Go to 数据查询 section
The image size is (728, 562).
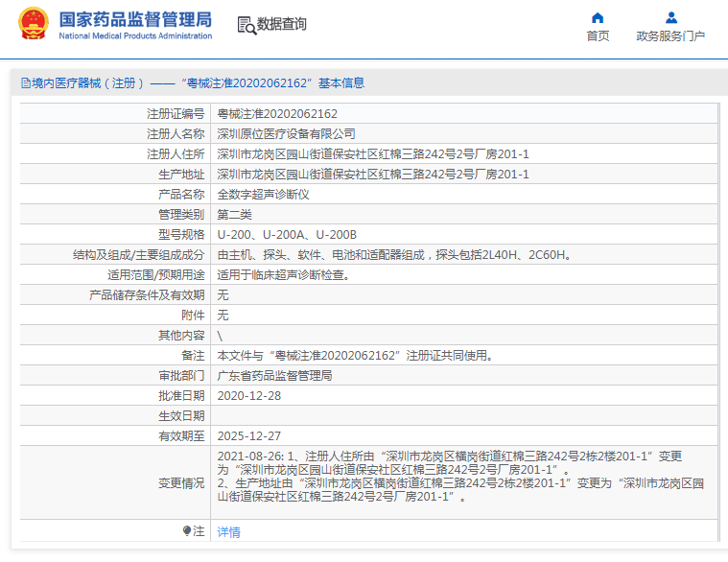(282, 24)
